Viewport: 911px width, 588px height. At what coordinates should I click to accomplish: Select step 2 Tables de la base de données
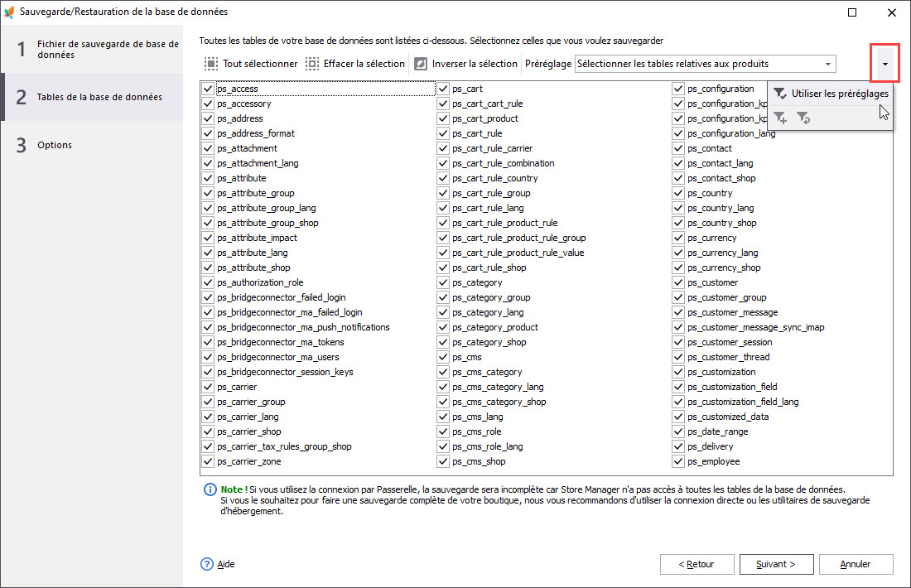click(92, 97)
